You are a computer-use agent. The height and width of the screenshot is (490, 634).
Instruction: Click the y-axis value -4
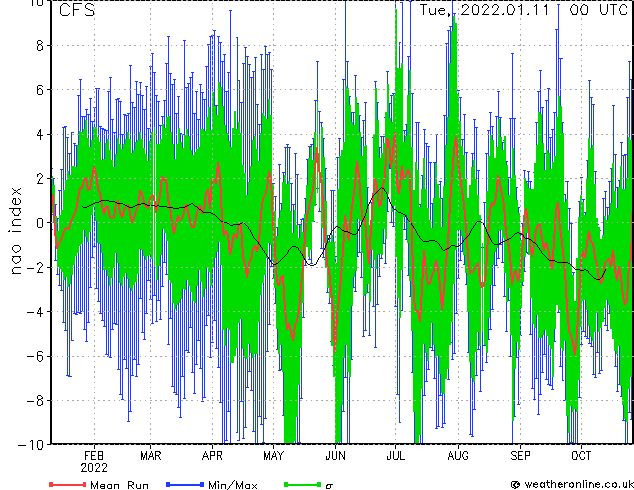[x=35, y=312]
